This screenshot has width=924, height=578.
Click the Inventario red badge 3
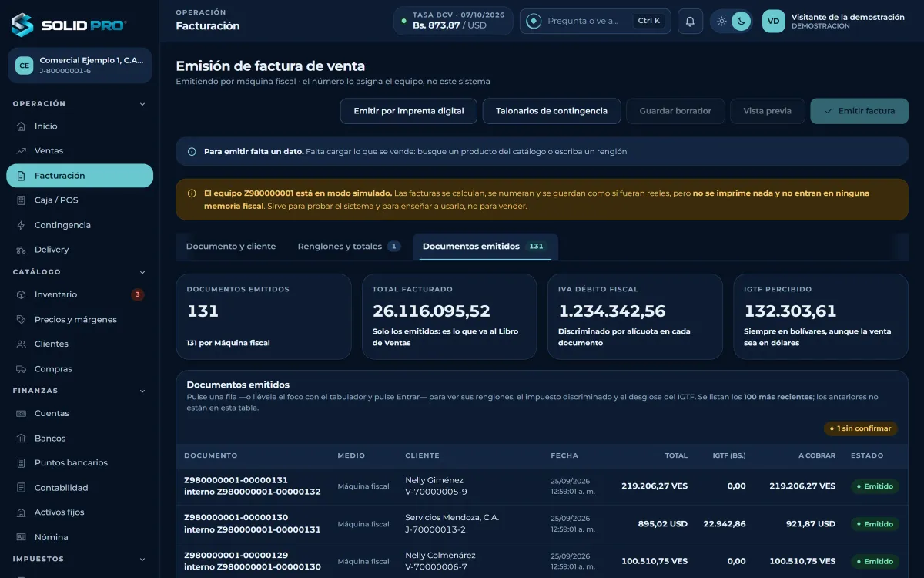coord(138,294)
